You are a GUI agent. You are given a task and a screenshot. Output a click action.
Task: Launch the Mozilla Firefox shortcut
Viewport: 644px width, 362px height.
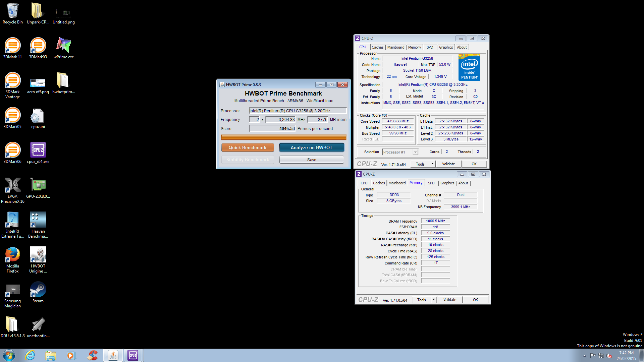point(12,260)
